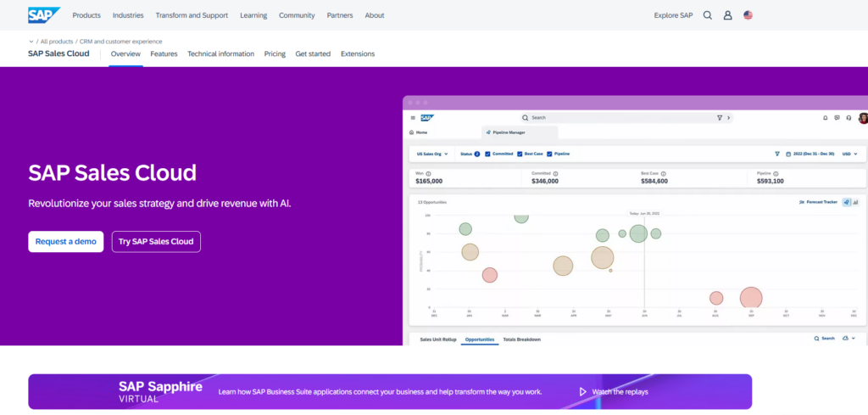Open the Learning menu
868x415 pixels.
coord(253,15)
